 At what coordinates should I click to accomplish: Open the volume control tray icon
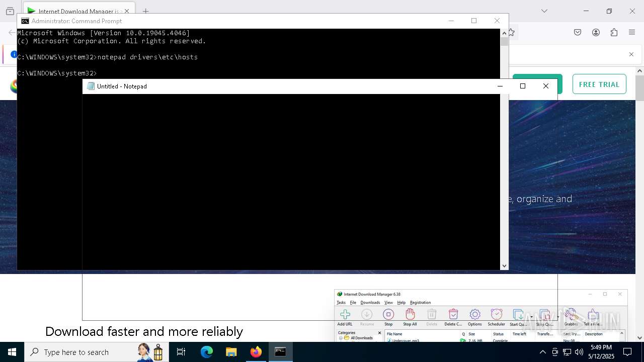pyautogui.click(x=579, y=352)
